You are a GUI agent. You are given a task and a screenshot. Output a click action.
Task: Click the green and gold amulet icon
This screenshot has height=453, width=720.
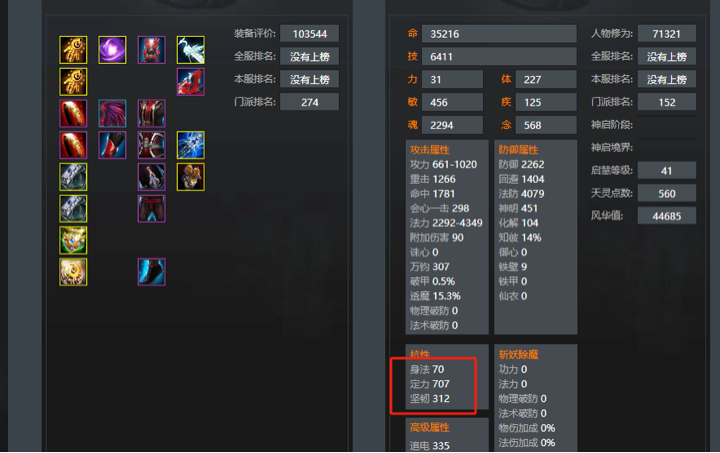click(x=73, y=240)
